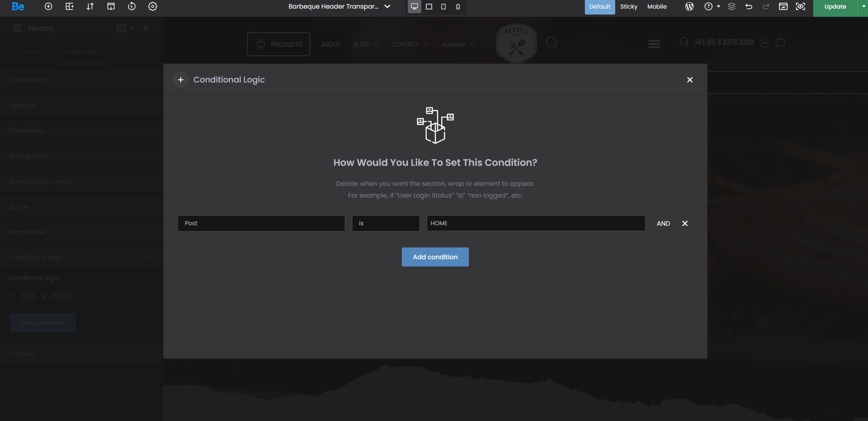Open the responsive screenshot preview icon
The width and height of the screenshot is (868, 421).
pyautogui.click(x=800, y=6)
